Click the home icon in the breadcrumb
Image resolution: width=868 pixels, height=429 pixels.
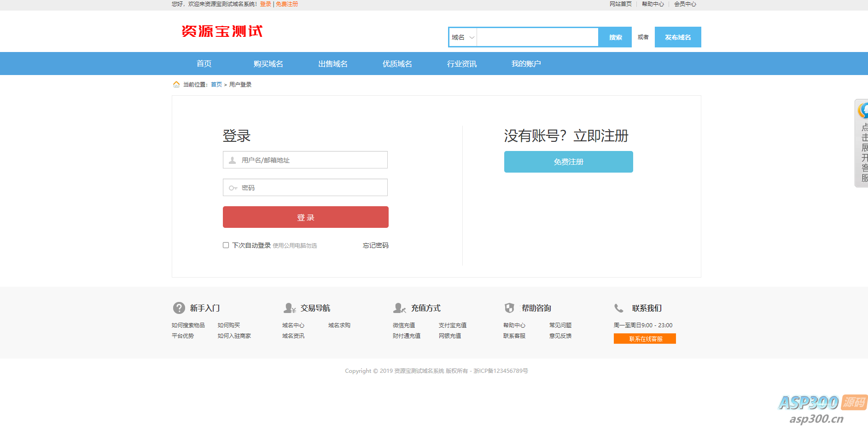point(176,84)
